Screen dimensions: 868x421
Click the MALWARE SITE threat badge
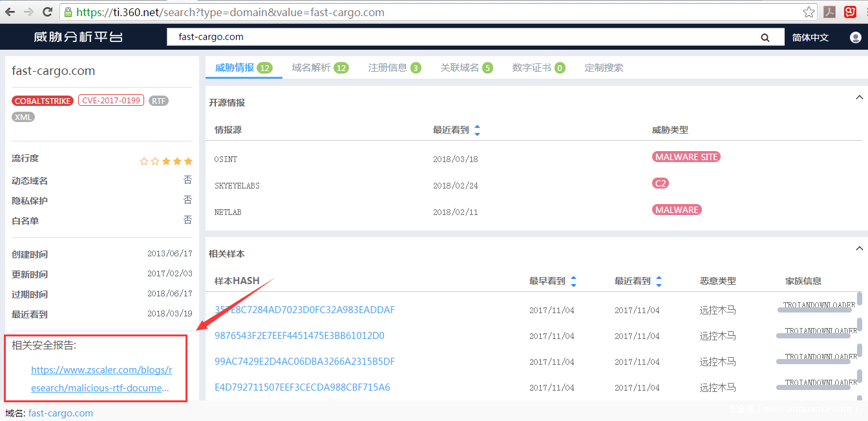point(686,157)
